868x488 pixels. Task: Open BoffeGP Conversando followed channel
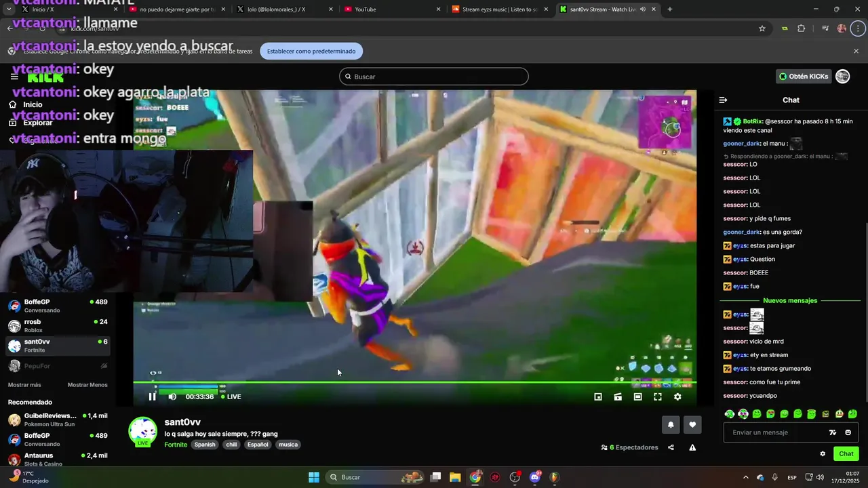coord(58,306)
